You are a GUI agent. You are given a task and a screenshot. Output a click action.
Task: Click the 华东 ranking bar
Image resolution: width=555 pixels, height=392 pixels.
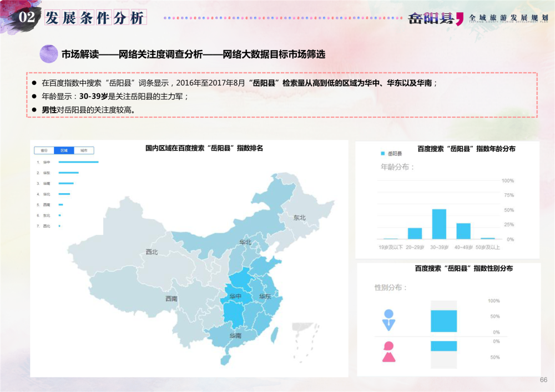(x=68, y=173)
